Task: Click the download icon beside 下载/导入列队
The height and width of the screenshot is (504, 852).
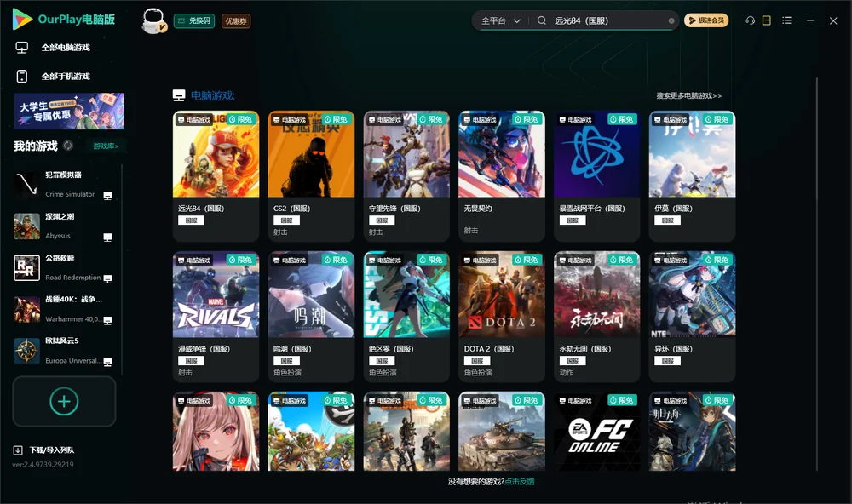Action: 18,450
